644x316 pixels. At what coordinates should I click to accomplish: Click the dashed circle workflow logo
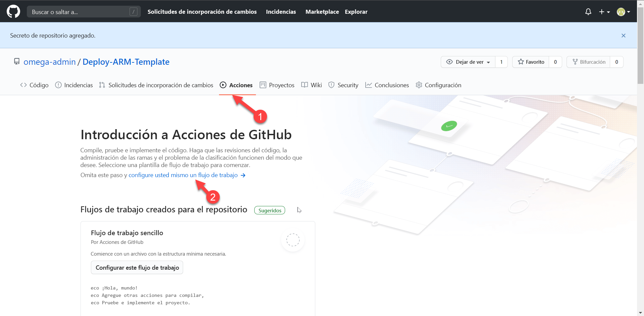pyautogui.click(x=293, y=240)
